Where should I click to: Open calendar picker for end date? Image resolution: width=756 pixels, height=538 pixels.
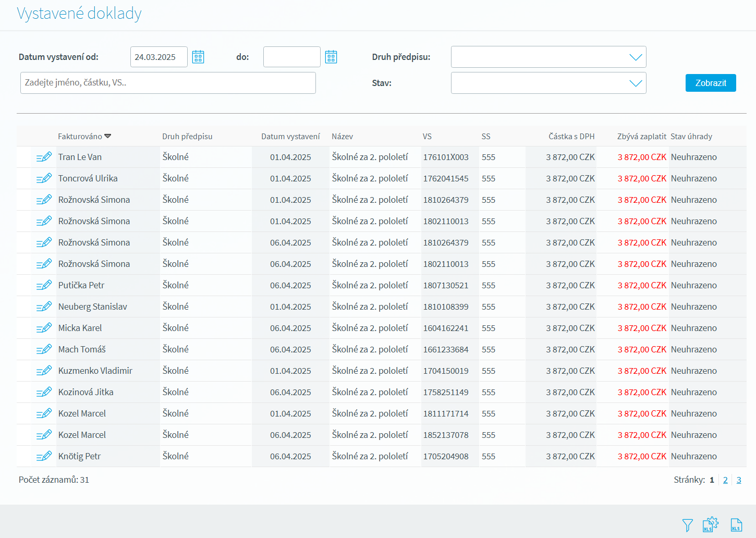click(331, 57)
